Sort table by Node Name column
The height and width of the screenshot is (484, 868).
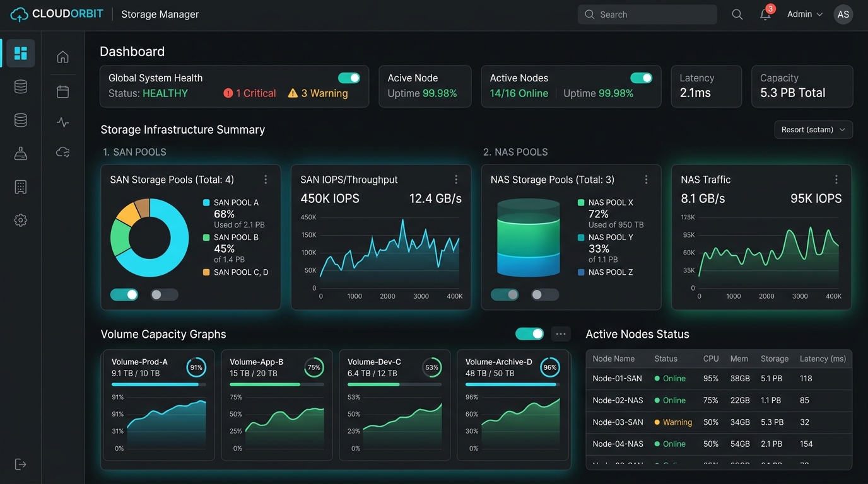click(614, 359)
